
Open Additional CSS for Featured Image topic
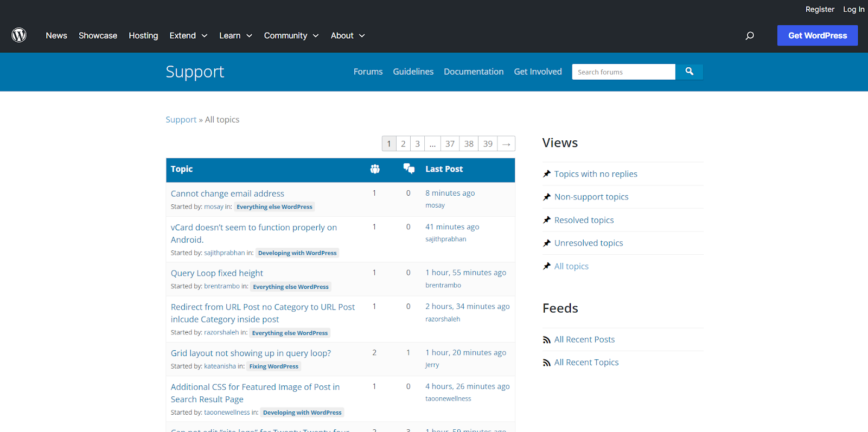tap(255, 393)
